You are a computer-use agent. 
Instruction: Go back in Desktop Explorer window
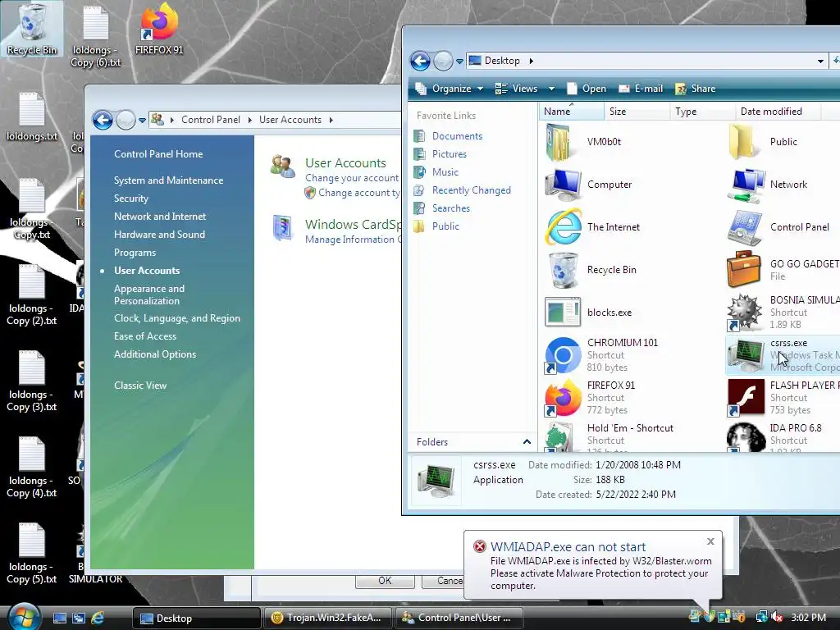pos(421,61)
